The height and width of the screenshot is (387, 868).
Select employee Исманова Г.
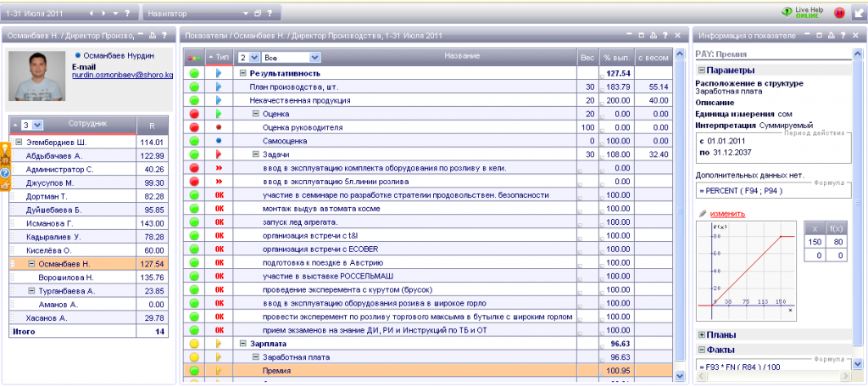click(x=88, y=223)
